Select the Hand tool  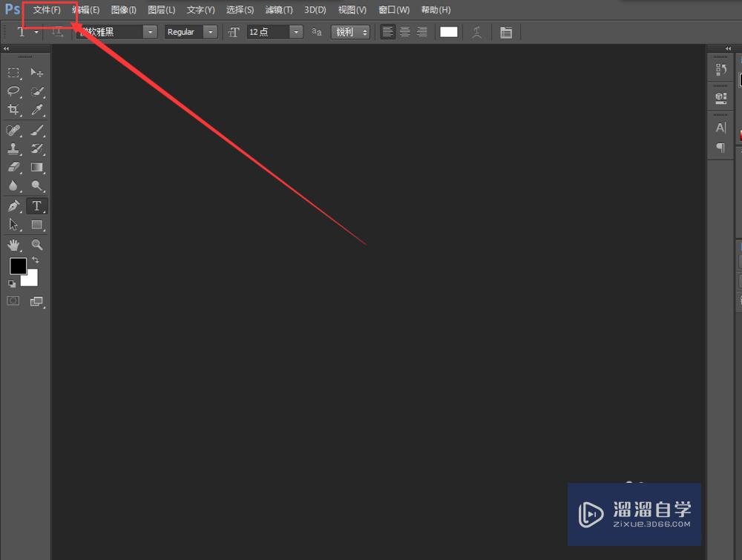13,245
